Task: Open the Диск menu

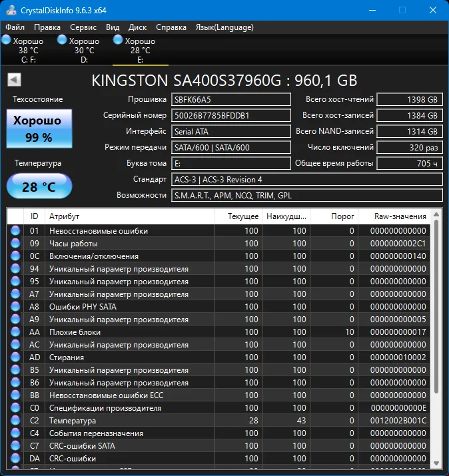Action: (x=137, y=27)
